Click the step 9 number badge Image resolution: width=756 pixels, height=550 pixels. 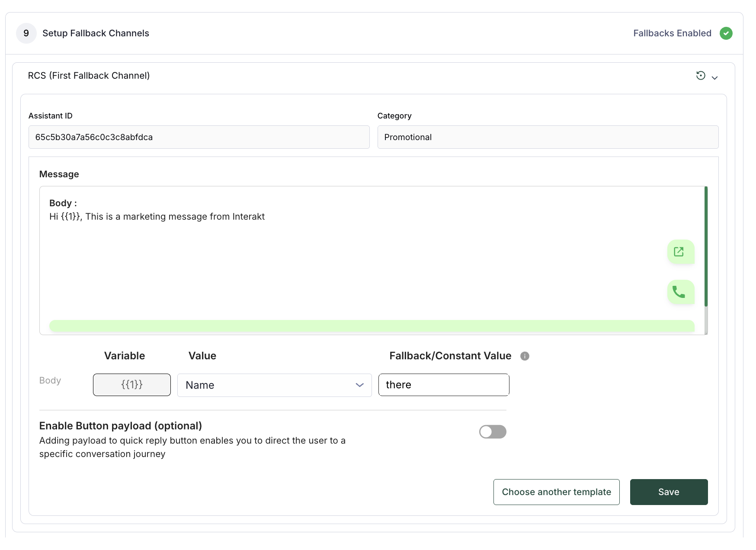(x=26, y=33)
